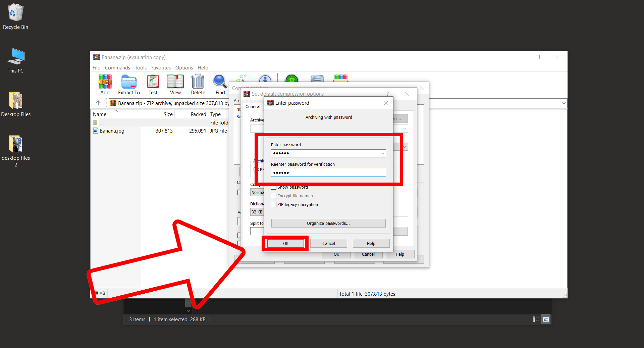Image resolution: width=644 pixels, height=348 pixels.
Task: Click the Organize passwords button
Action: pos(328,223)
